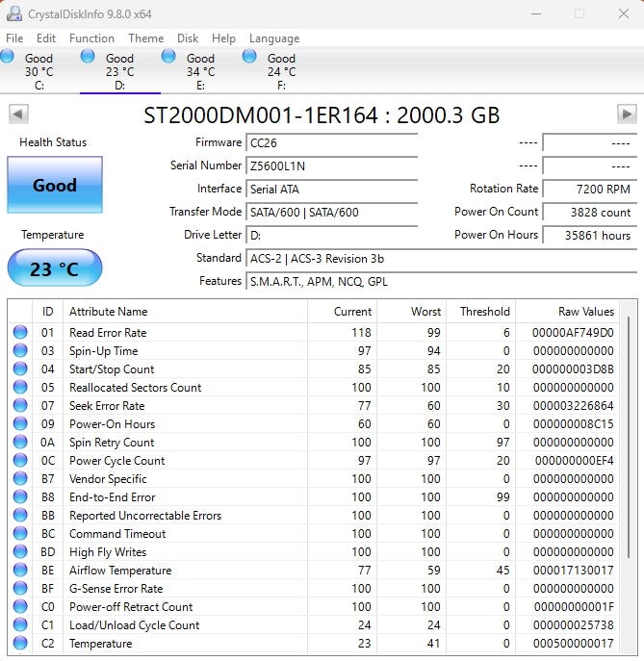
Task: Click the ID column header
Action: pyautogui.click(x=48, y=312)
